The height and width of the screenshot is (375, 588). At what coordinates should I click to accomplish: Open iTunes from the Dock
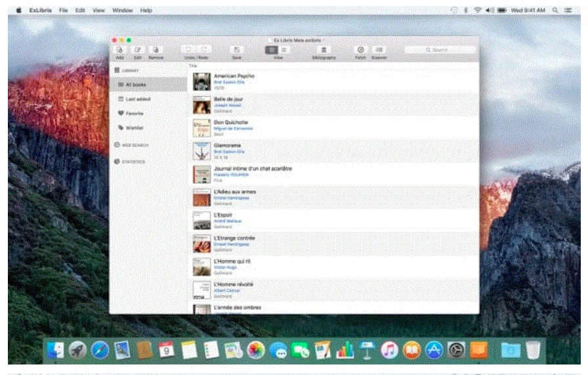point(389,350)
